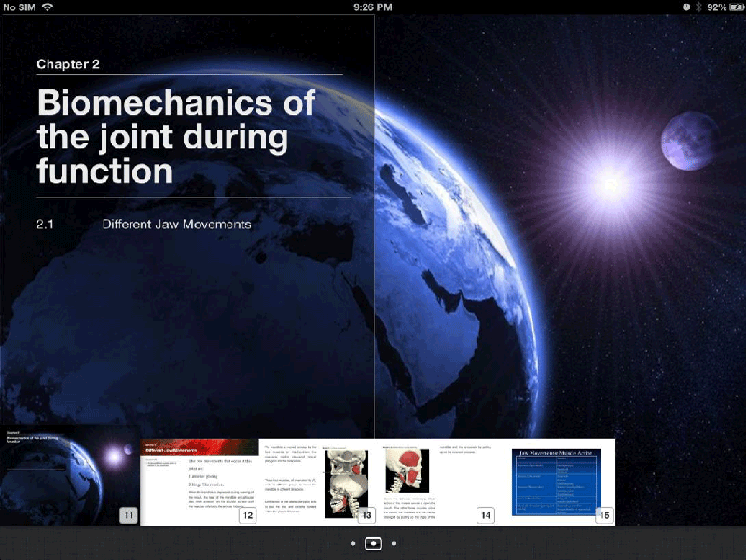Jump to page 14 thumbnail
Screen dimensions: 746x560
point(437,483)
